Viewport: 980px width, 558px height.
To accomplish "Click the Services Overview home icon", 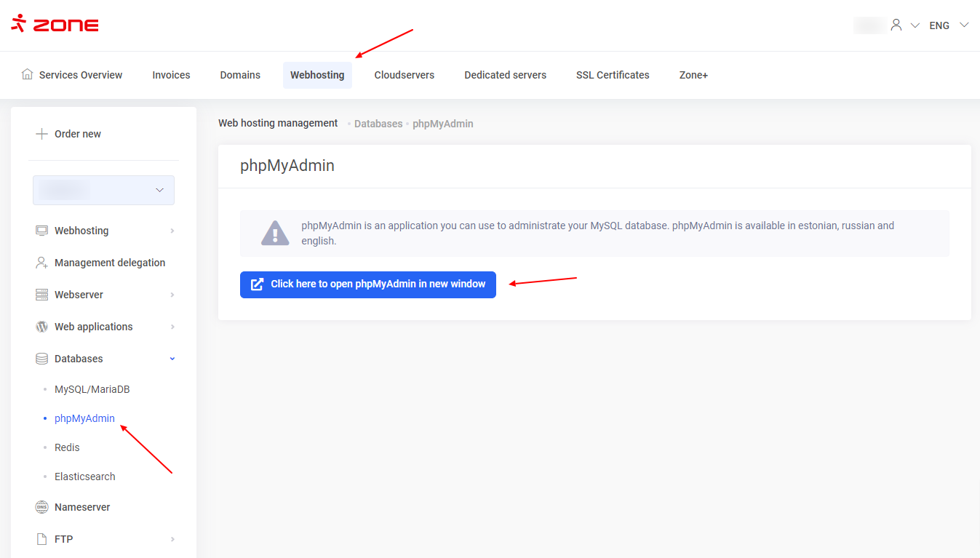I will (28, 74).
